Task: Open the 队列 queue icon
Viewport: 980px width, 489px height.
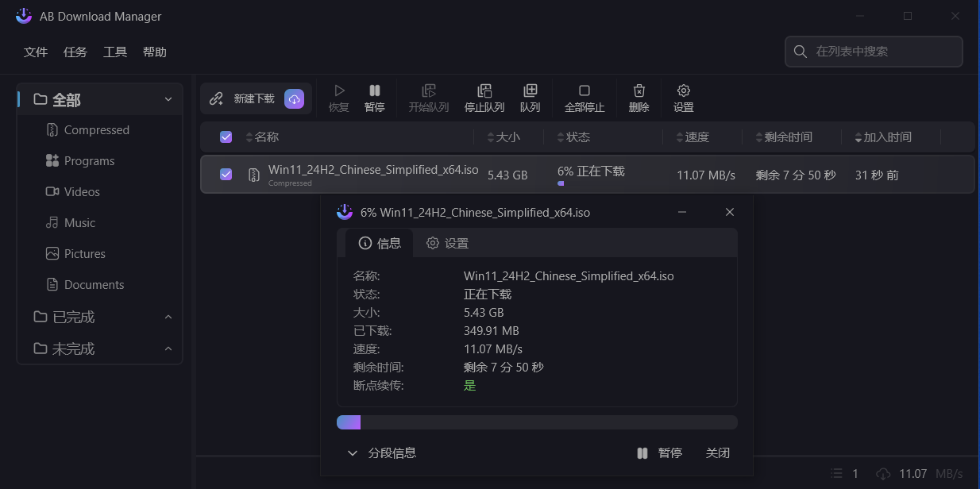Action: [x=531, y=90]
